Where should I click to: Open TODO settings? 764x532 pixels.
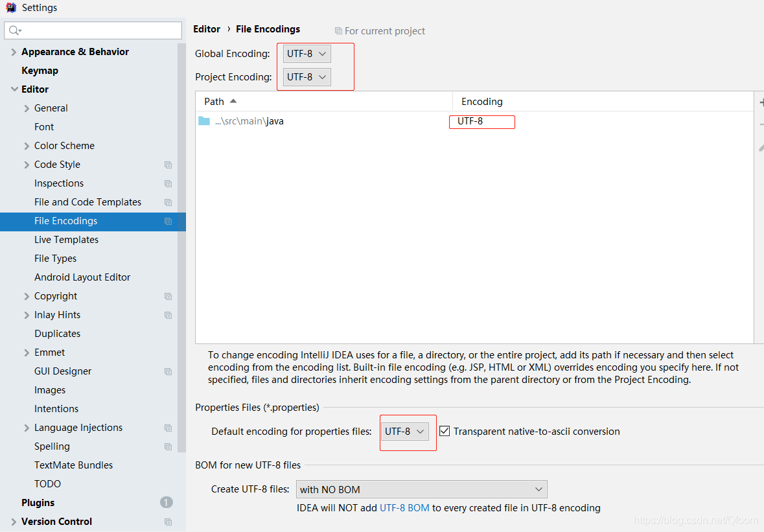47,484
